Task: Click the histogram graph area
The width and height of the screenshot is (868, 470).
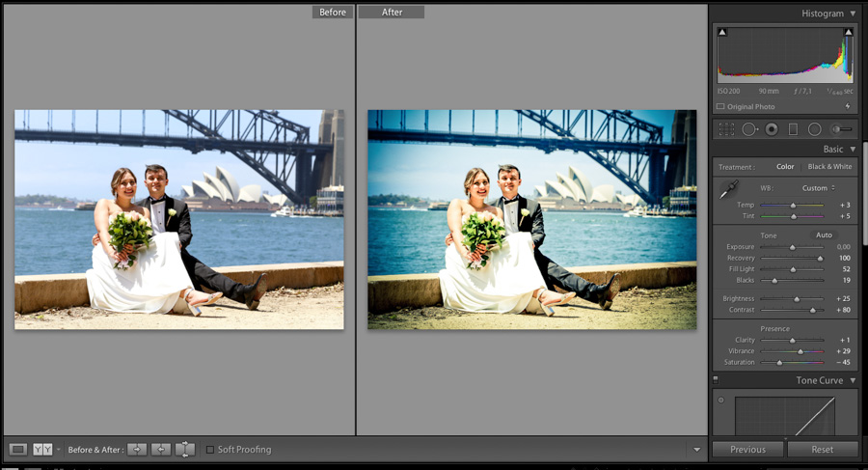Action: tap(785, 55)
